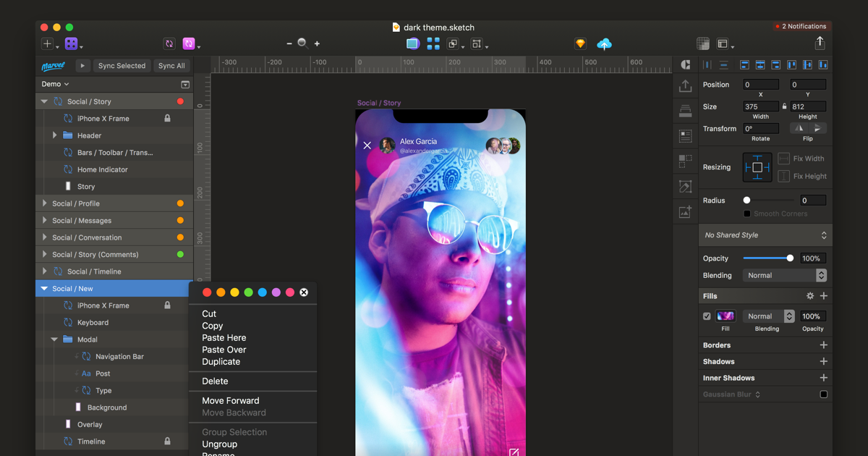Upload to Sketch Cloud with the cloud icon
Viewport: 868px width, 456px height.
(x=604, y=43)
